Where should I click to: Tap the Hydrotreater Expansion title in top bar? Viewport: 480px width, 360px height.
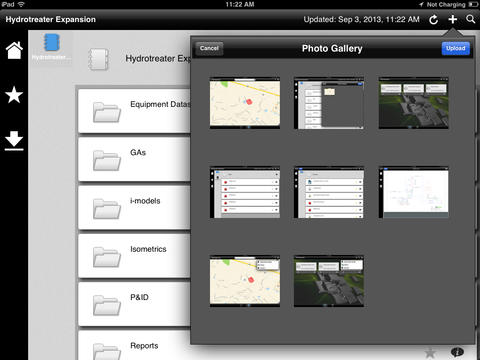[51, 19]
